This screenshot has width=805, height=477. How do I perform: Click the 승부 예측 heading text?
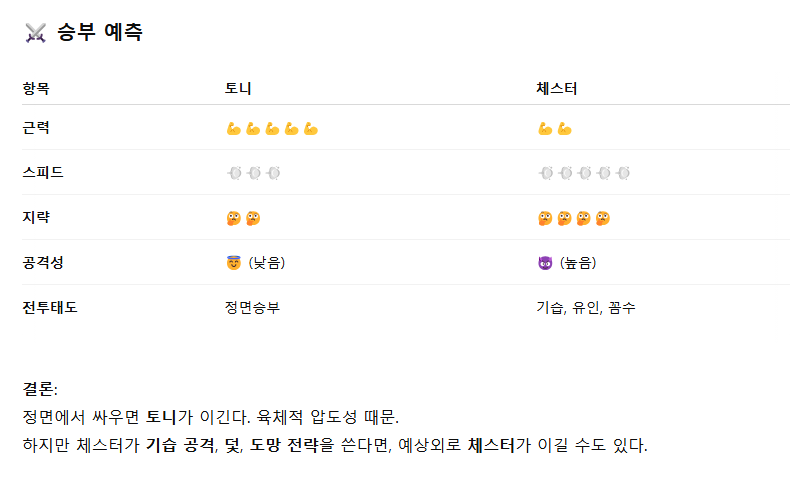[100, 33]
